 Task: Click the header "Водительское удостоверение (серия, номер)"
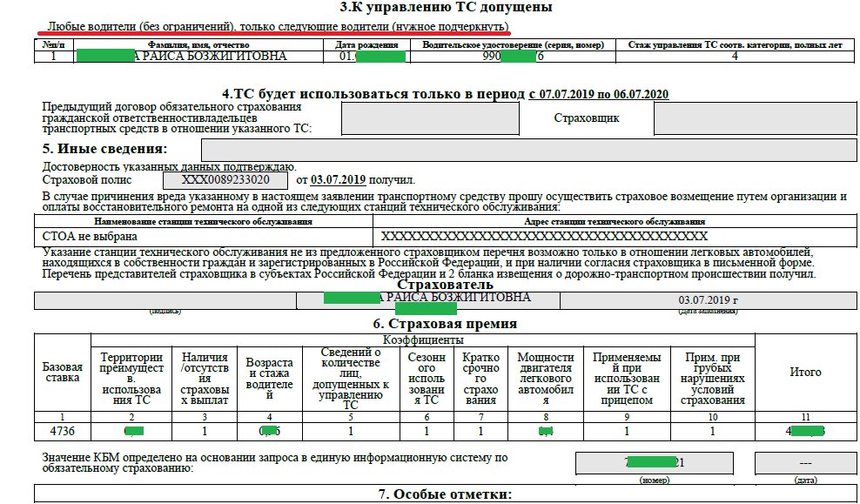(513, 45)
